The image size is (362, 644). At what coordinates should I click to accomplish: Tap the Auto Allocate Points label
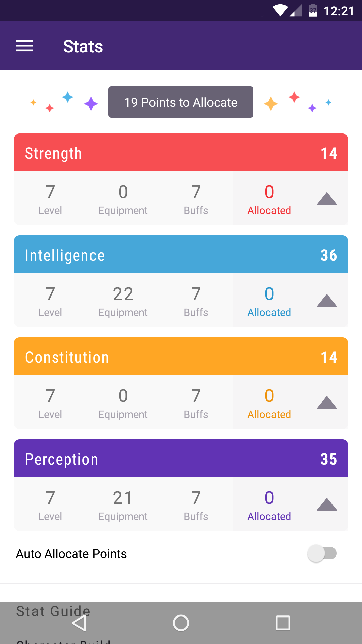click(x=71, y=554)
